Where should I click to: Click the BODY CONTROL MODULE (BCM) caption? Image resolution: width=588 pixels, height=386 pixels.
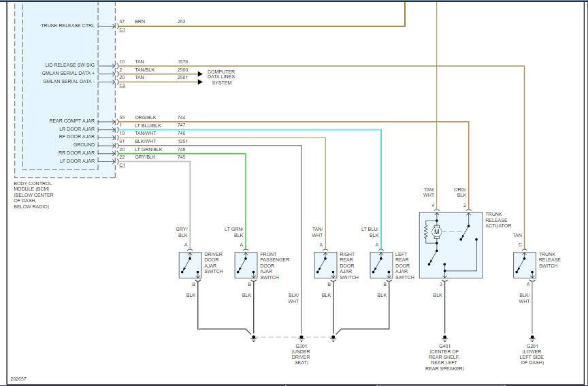tap(34, 195)
